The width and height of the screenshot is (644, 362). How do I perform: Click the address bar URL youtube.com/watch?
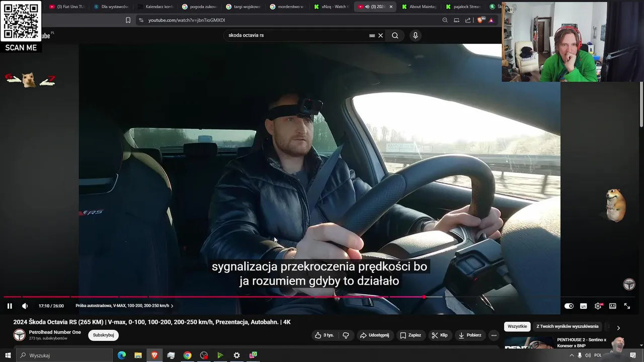pos(187,20)
